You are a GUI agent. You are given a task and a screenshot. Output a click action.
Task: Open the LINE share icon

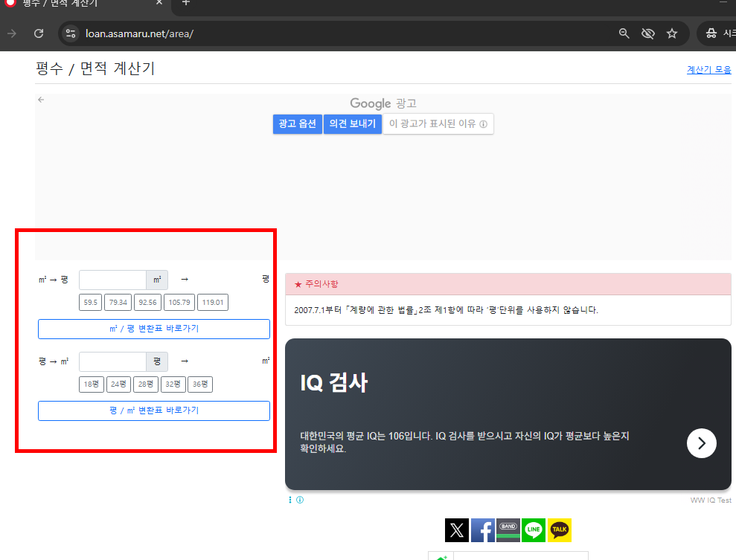(533, 530)
